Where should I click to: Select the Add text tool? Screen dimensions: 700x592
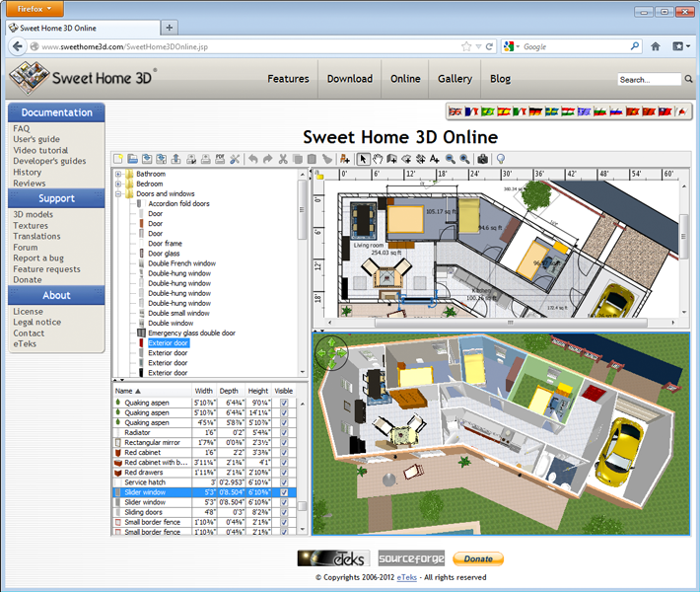tap(435, 159)
